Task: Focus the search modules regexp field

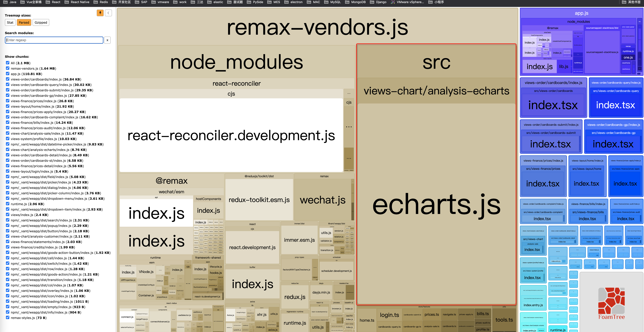Action: [54, 40]
